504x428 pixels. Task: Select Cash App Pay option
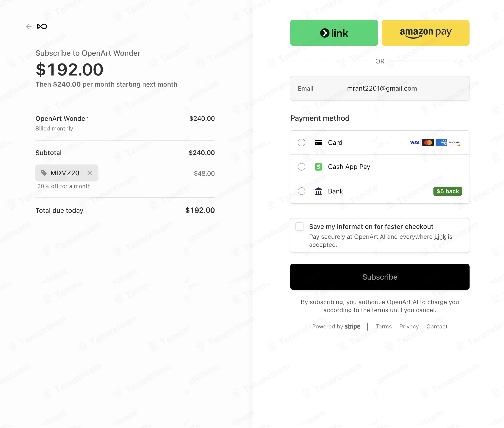tap(301, 167)
